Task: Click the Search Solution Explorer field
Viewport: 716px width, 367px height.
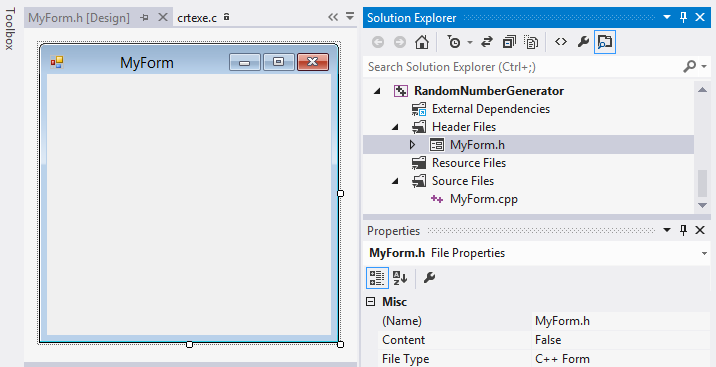Action: pos(523,67)
